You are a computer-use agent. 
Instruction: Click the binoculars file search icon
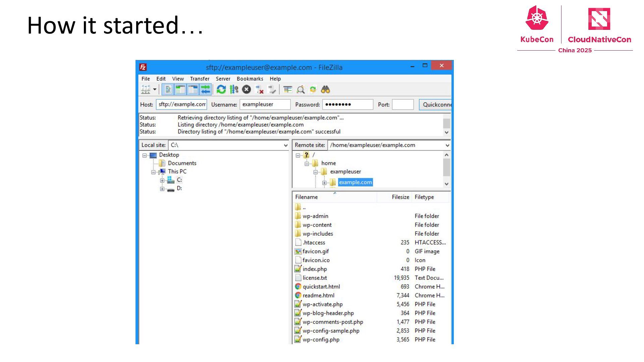coord(325,89)
